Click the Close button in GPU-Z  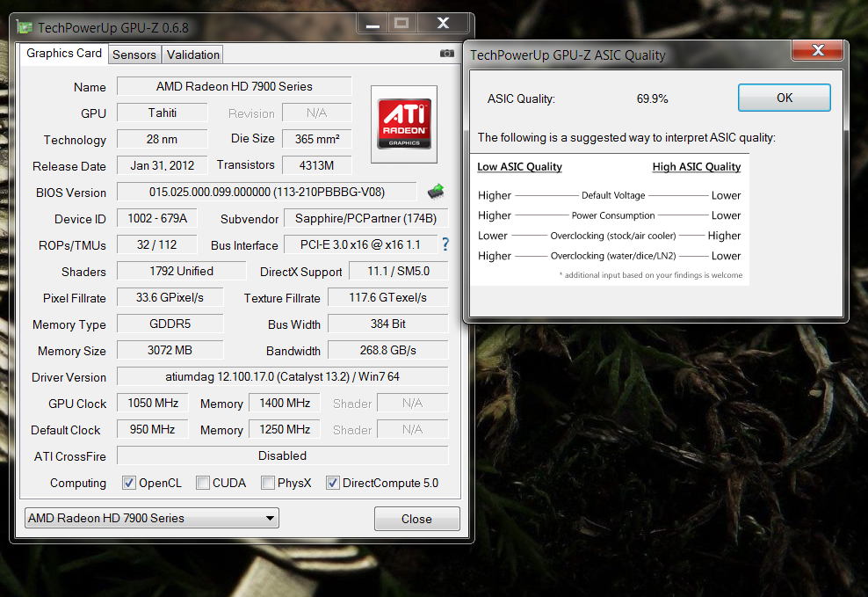coord(416,519)
